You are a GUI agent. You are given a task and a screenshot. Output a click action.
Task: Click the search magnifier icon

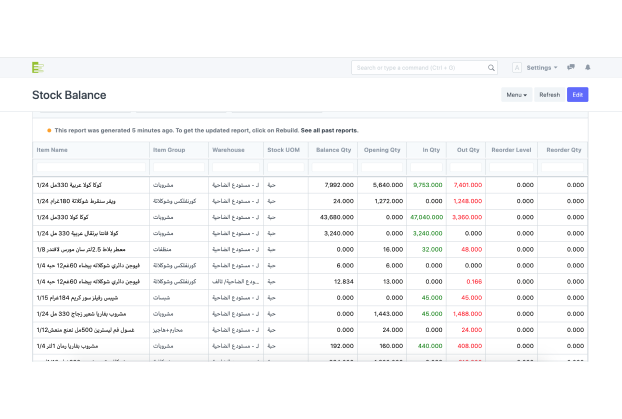pyautogui.click(x=491, y=68)
